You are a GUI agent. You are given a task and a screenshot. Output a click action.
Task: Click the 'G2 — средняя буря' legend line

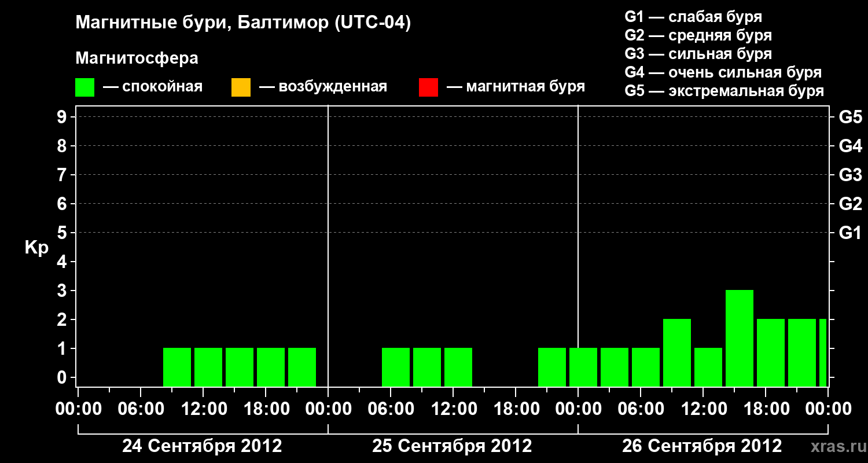[698, 35]
